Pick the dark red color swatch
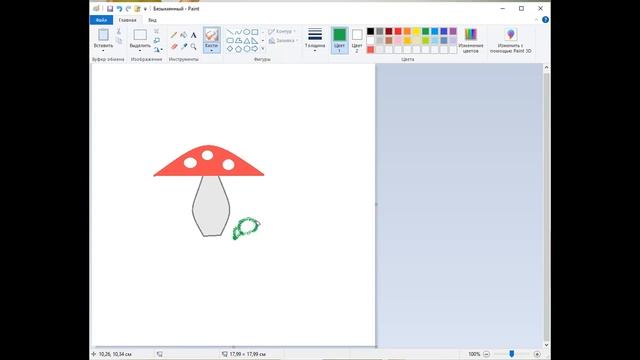Image resolution: width=640 pixels, height=360 pixels. 389,31
